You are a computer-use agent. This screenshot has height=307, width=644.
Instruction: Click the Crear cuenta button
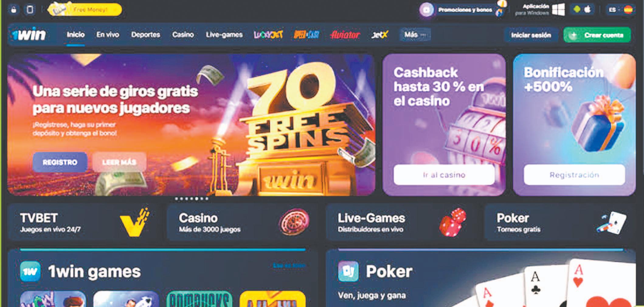(597, 35)
